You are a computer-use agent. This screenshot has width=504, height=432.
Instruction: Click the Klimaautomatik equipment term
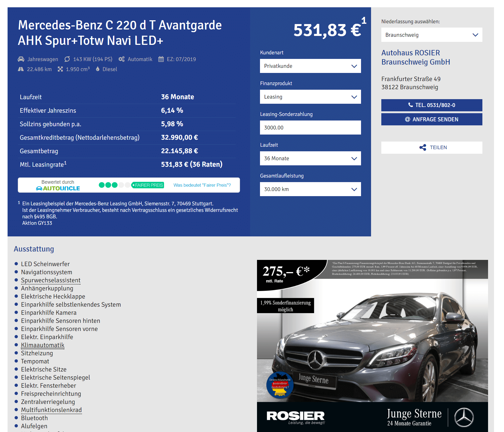[43, 345]
